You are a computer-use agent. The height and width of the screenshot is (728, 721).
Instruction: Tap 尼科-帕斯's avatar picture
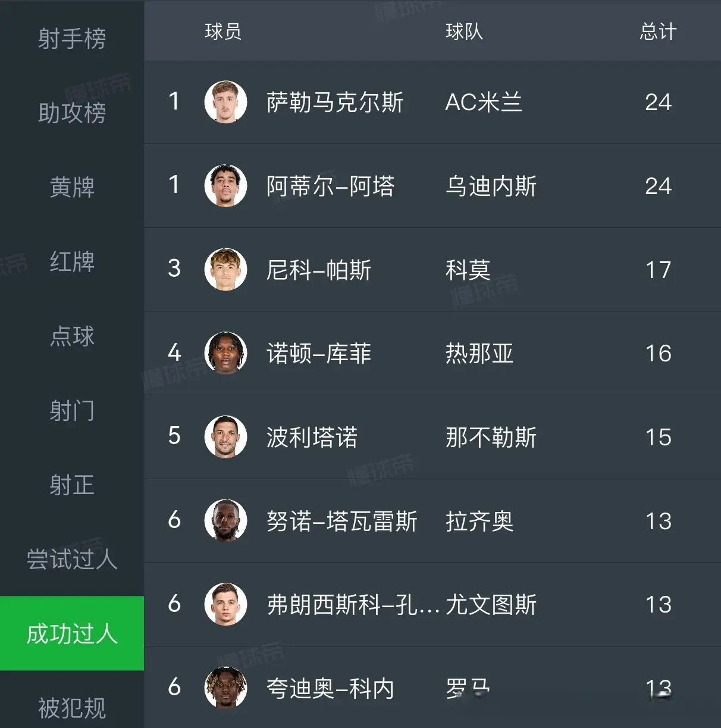coord(225,270)
